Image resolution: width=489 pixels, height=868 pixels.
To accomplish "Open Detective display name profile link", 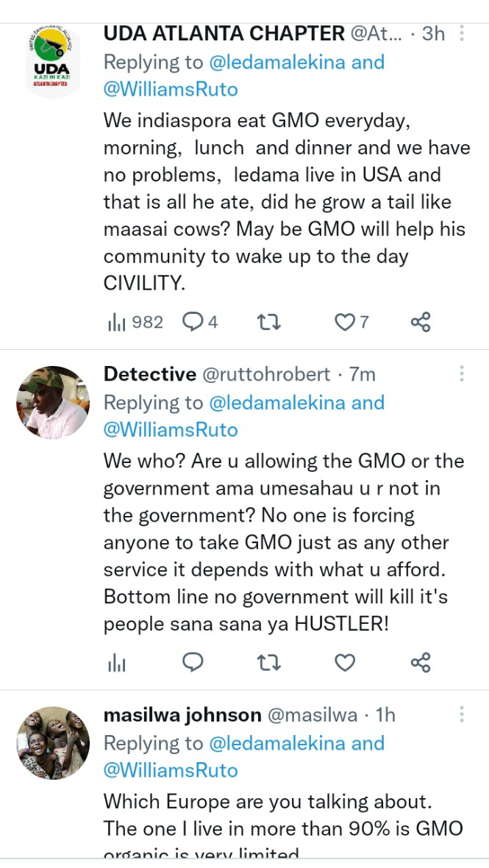I will point(149,374).
